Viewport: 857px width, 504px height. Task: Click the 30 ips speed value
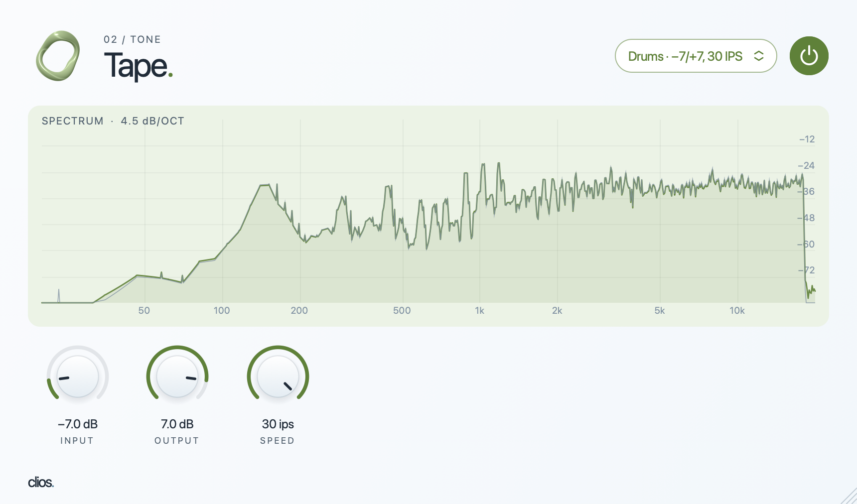click(278, 424)
